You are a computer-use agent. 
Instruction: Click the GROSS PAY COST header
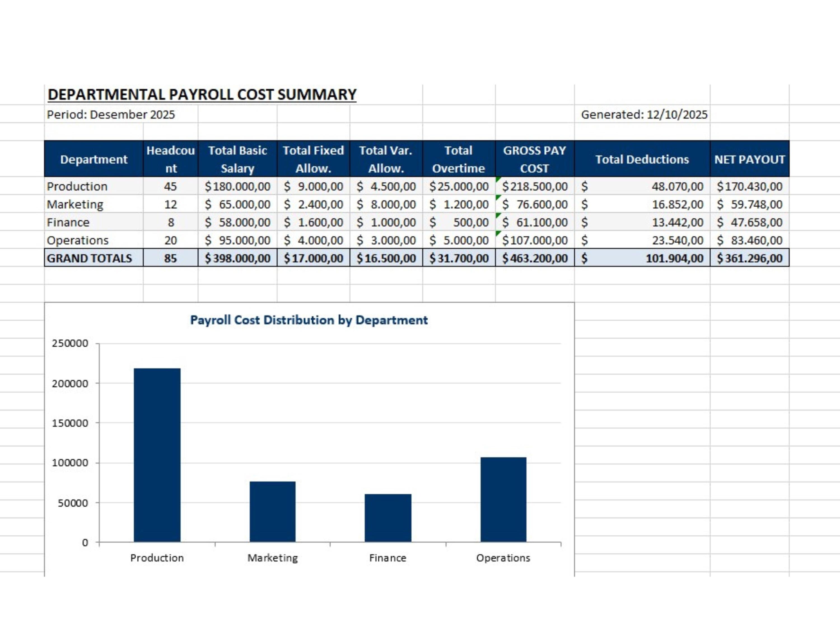tap(535, 159)
